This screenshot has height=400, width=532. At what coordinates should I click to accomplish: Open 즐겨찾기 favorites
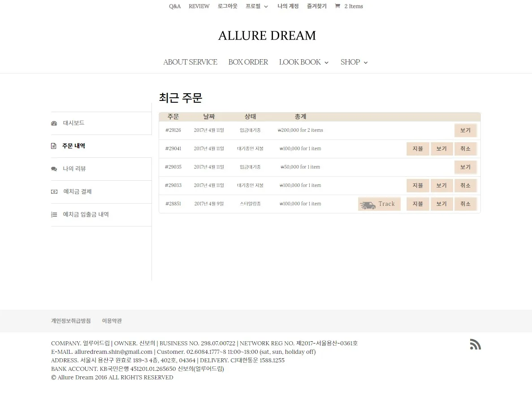point(317,6)
